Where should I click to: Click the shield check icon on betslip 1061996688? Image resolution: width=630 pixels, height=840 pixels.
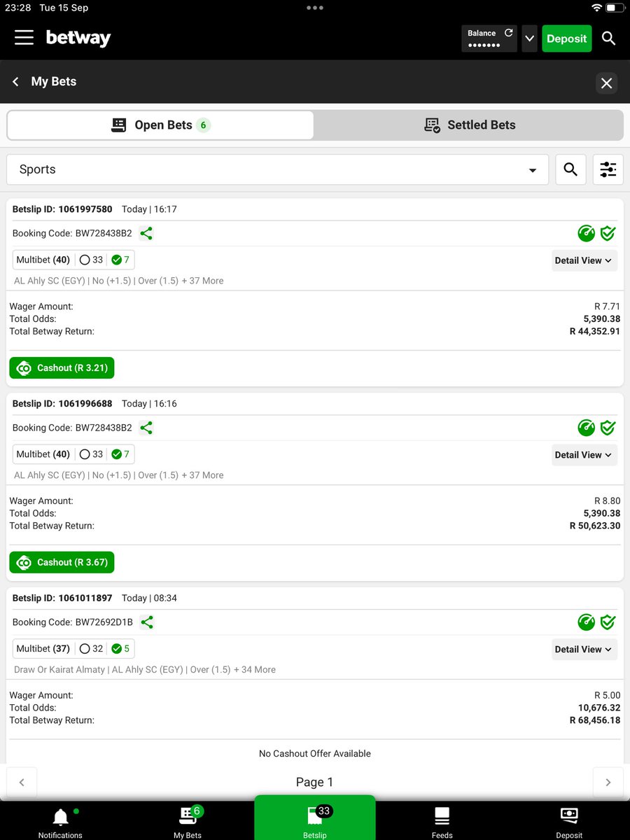[x=608, y=428]
